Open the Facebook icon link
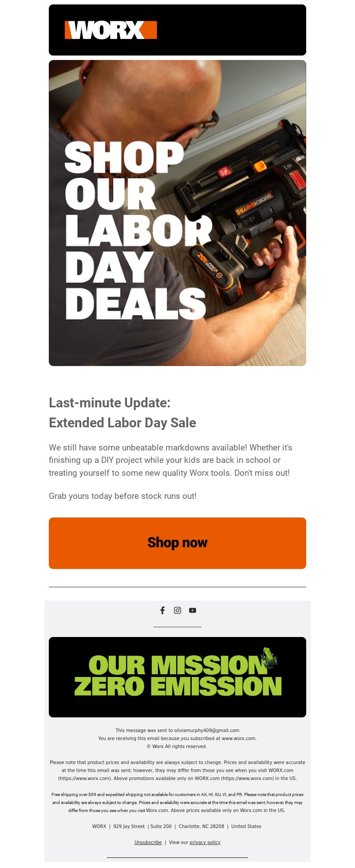The image size is (355, 868). click(x=162, y=610)
